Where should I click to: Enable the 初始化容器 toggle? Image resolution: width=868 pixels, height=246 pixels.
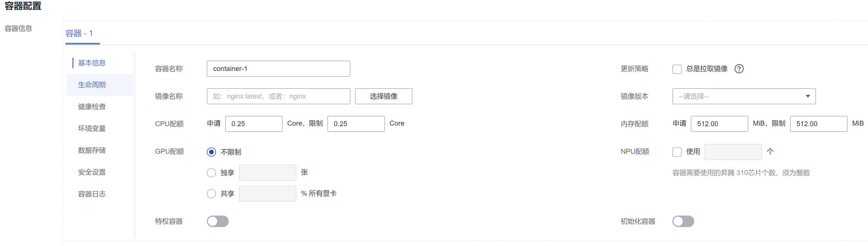[x=683, y=221]
